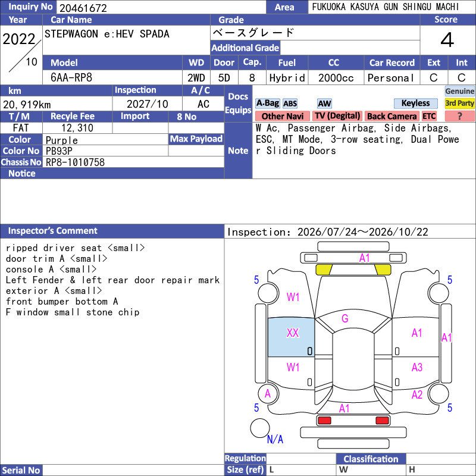The height and width of the screenshot is (476, 476).
Task: Click the ETC equipment badge
Action: tap(429, 116)
